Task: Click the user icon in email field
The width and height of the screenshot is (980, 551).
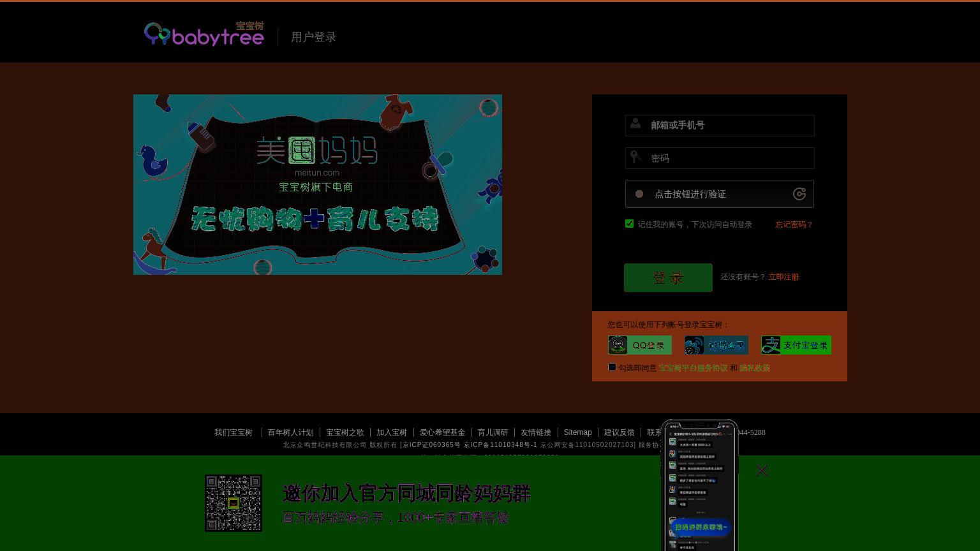Action: coord(635,124)
